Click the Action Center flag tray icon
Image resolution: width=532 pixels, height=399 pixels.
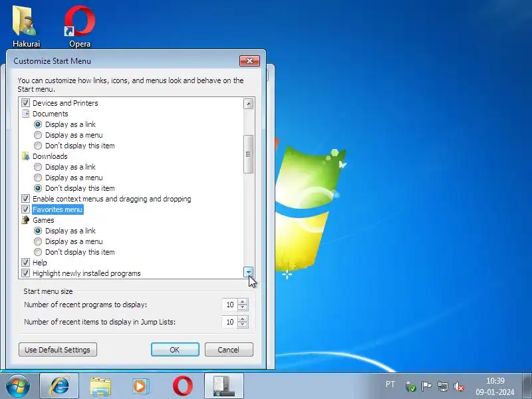[426, 386]
